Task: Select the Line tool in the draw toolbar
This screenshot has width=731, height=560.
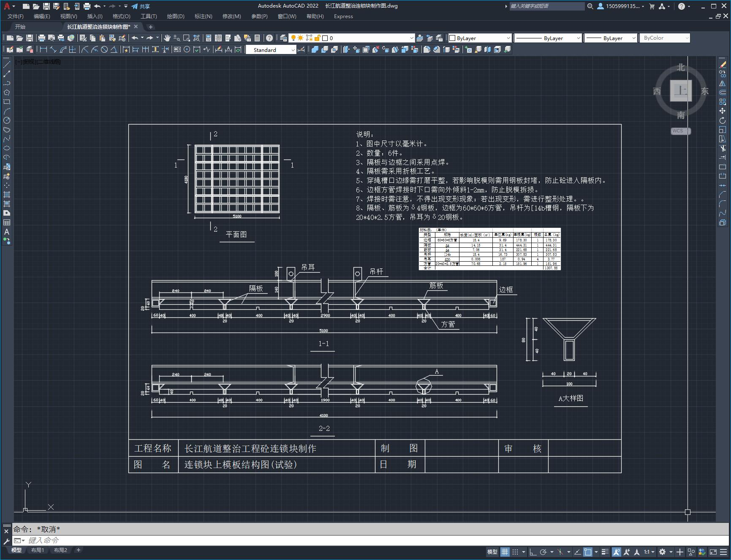Action: click(7, 65)
